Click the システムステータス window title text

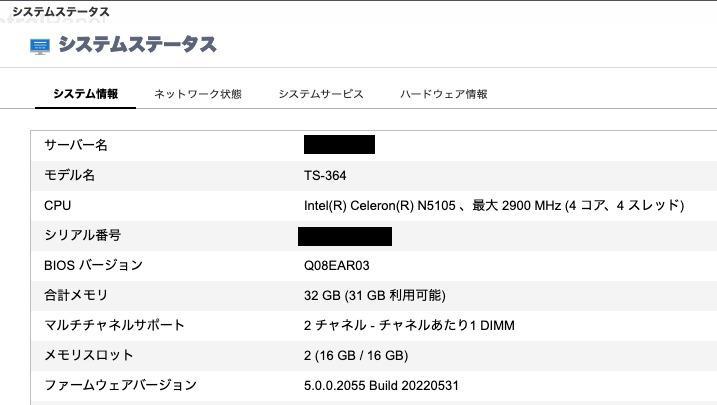61,12
